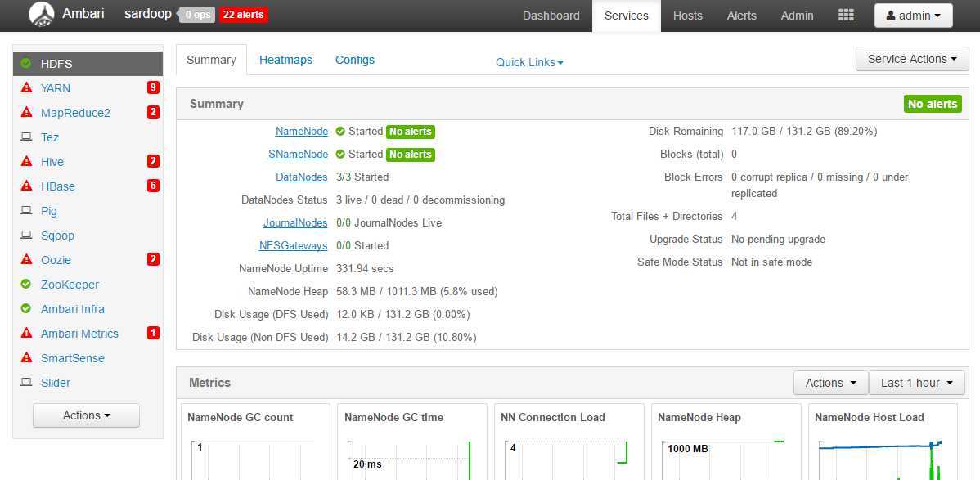Click the HBase alert triangle icon
Screen dimensions: 980x480
coord(26,186)
